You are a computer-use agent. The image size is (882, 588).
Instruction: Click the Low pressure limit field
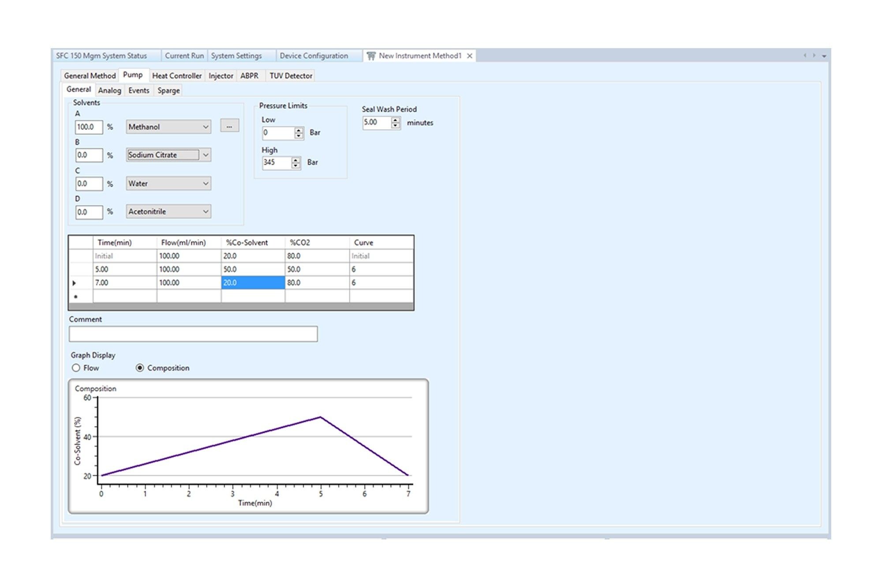(278, 133)
